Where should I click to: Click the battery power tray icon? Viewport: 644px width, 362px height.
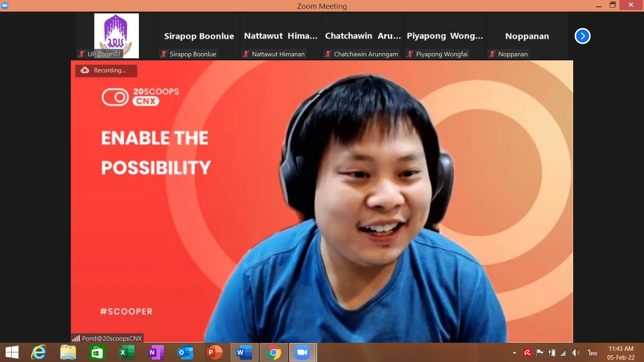pos(552,353)
